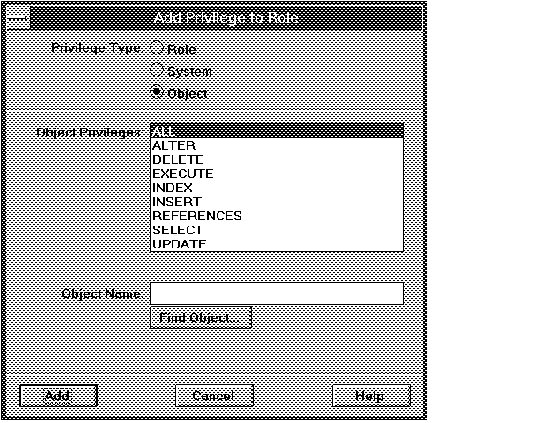Open the Find Object dialog
The width and height of the screenshot is (536, 423).
pyautogui.click(x=201, y=318)
